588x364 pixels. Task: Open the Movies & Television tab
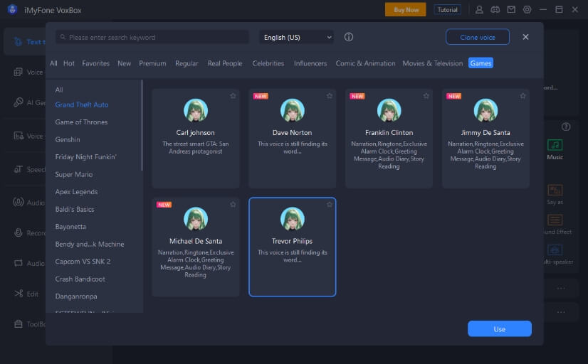pos(432,63)
